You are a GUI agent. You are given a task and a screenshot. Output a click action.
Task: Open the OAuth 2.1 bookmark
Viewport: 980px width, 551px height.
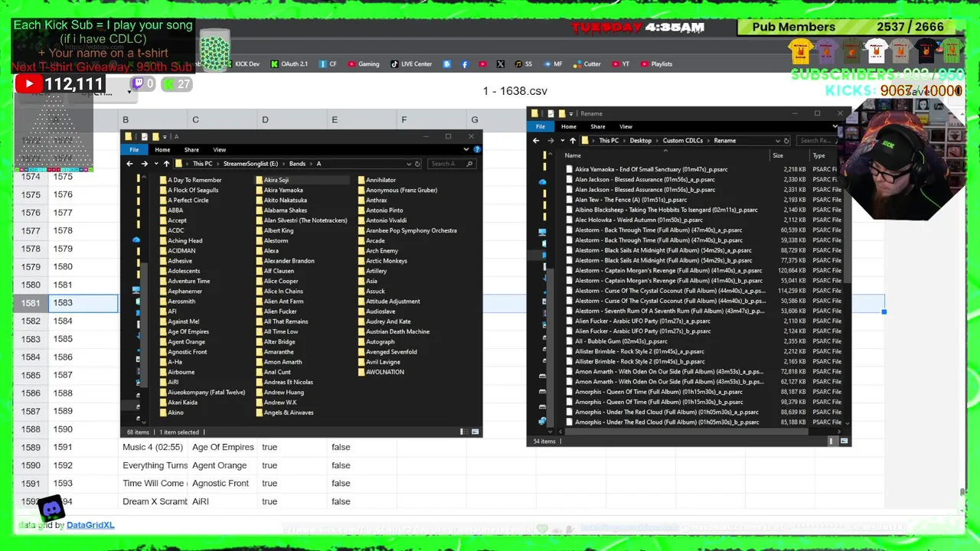289,64
